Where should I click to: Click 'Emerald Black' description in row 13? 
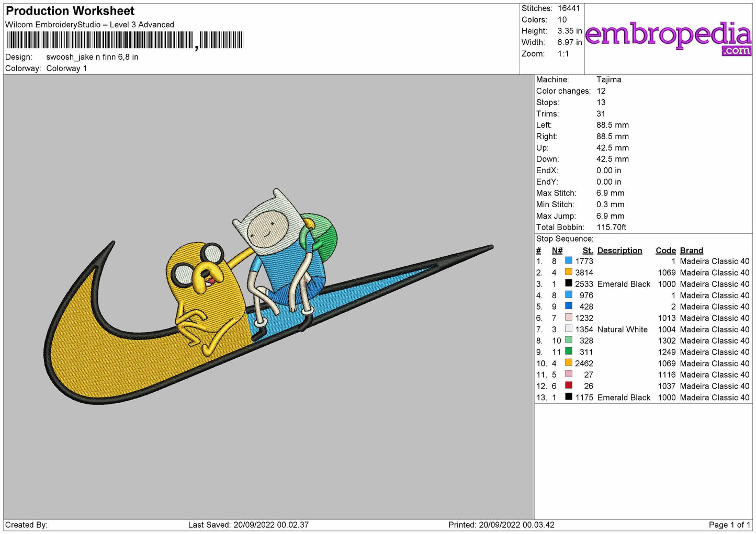[x=624, y=397]
